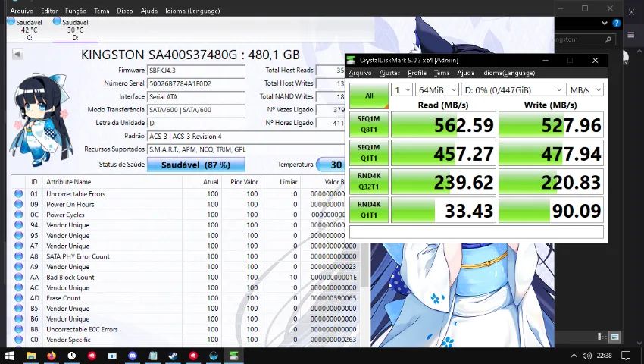
Task: Click the status circle for Vendor Specific row
Action: 18,340
